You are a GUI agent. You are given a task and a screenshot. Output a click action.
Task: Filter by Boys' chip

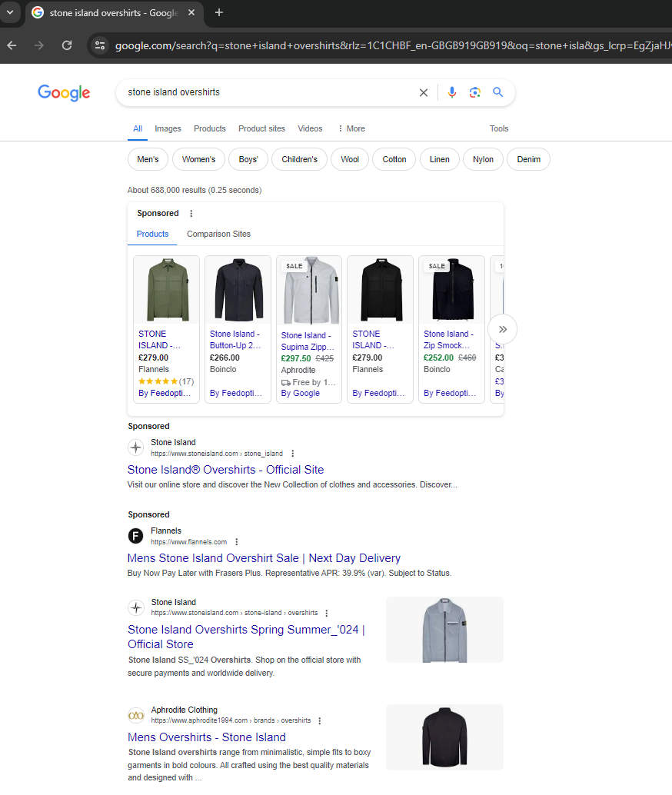click(x=248, y=159)
